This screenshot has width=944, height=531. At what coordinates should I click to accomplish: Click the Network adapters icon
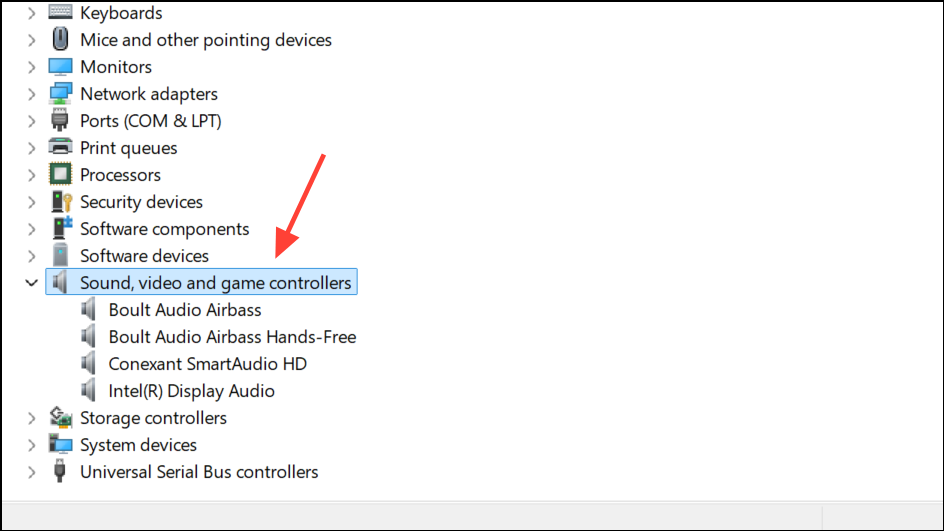click(61, 94)
